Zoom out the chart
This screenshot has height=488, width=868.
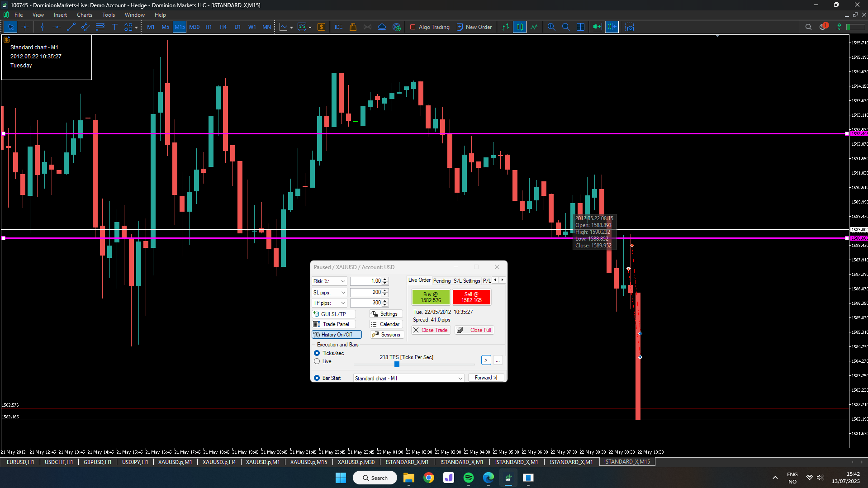566,27
